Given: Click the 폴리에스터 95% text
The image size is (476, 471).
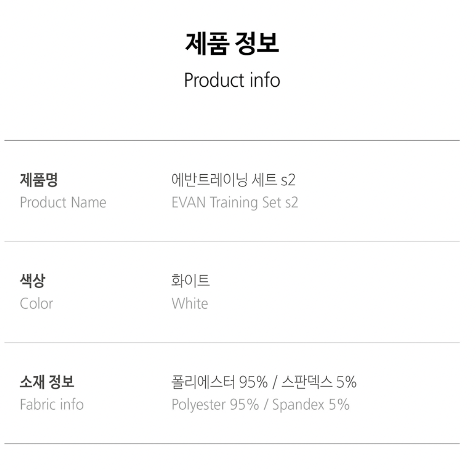Looking at the screenshot, I should point(219,382).
